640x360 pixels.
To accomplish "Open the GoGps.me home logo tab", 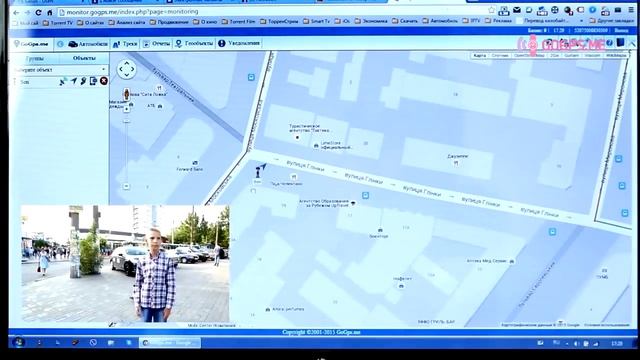I will click(x=31, y=44).
